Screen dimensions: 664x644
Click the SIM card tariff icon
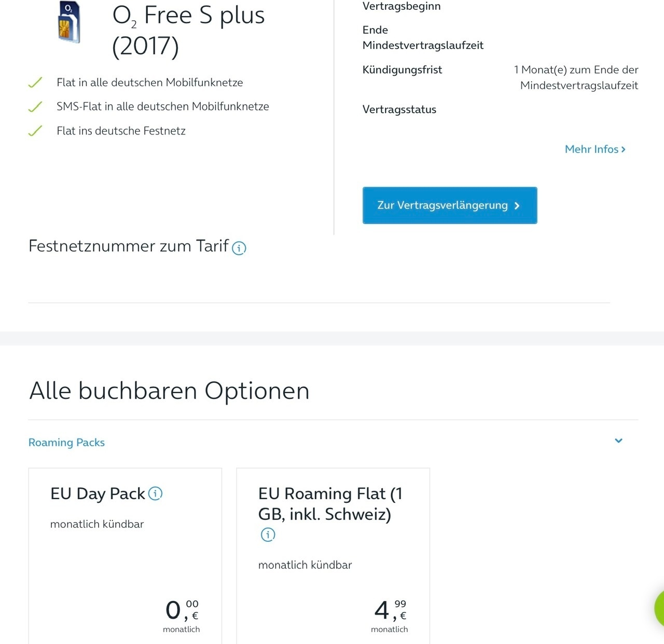tap(69, 22)
